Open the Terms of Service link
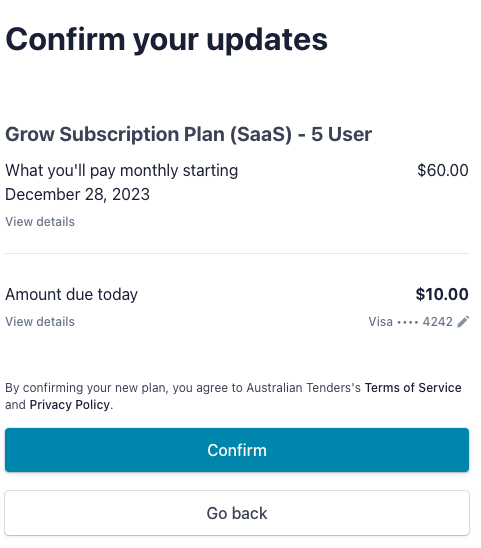Viewport: 481px width, 548px height. click(413, 388)
